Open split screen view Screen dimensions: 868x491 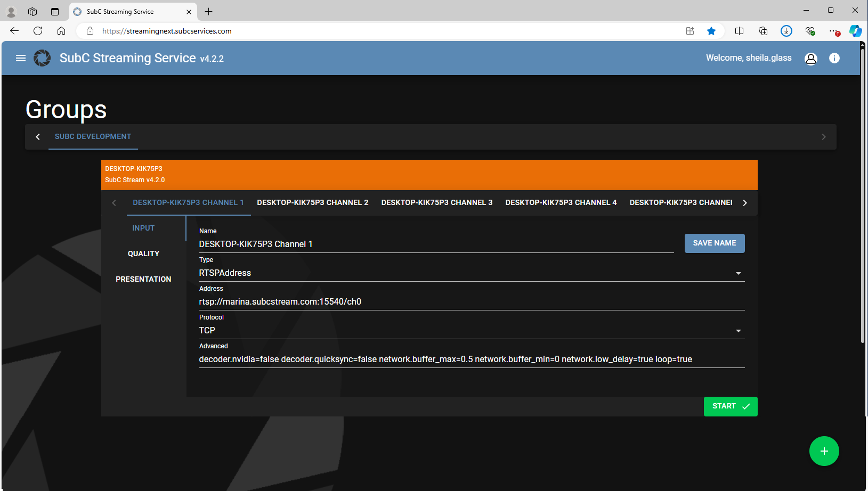[x=740, y=31]
